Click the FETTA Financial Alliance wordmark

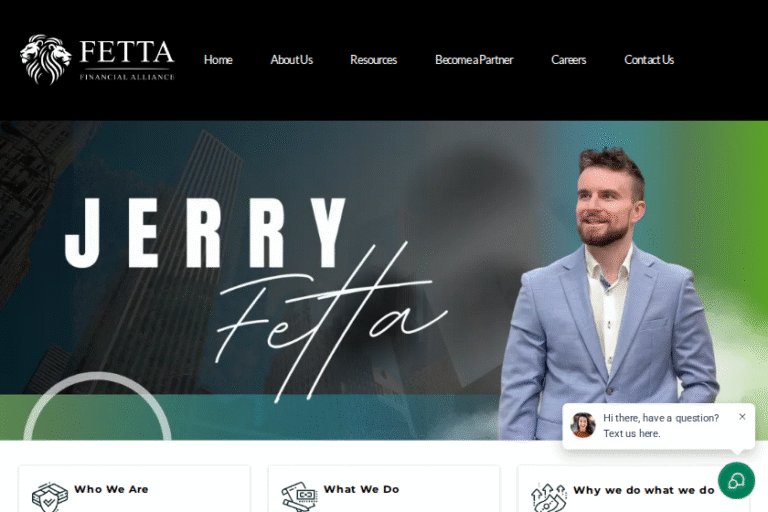click(x=126, y=59)
